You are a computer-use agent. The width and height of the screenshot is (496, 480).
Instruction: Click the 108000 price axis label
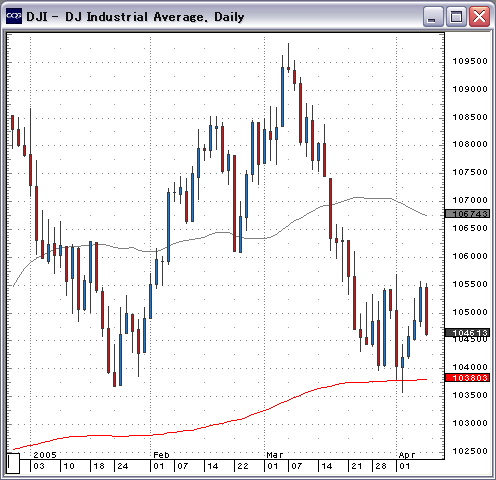470,144
